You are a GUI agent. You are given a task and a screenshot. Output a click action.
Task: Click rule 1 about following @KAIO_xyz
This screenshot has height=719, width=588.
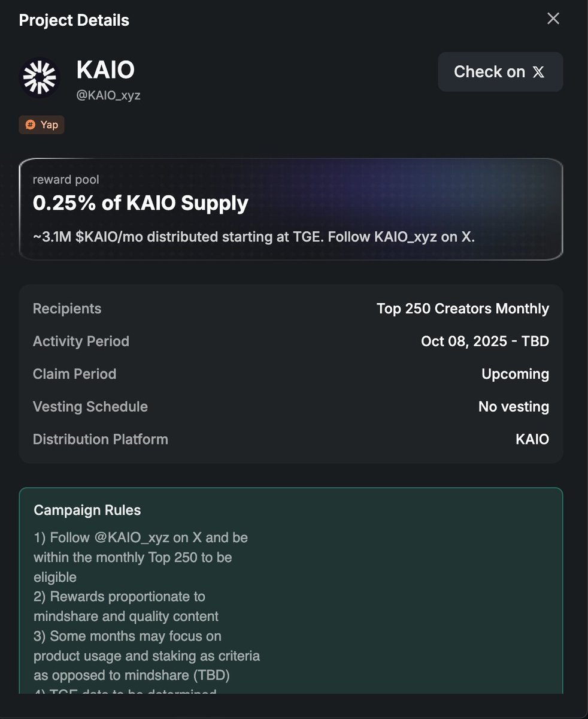click(x=141, y=557)
